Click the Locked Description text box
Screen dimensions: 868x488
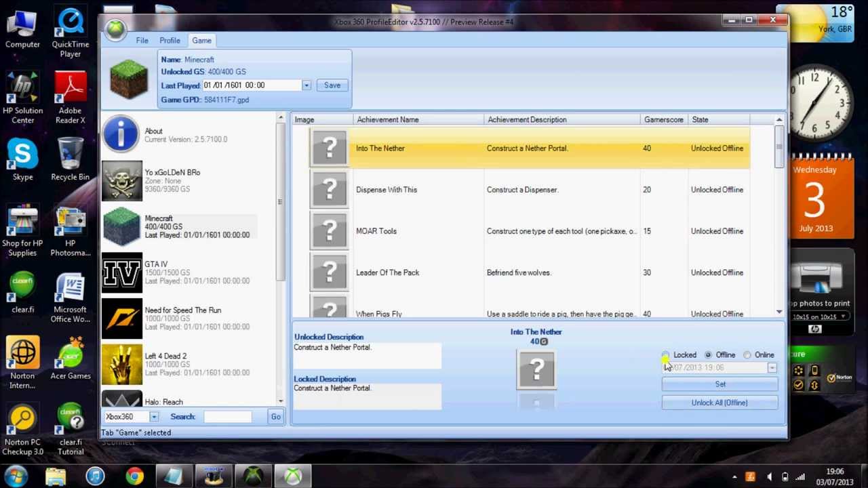[x=367, y=397]
